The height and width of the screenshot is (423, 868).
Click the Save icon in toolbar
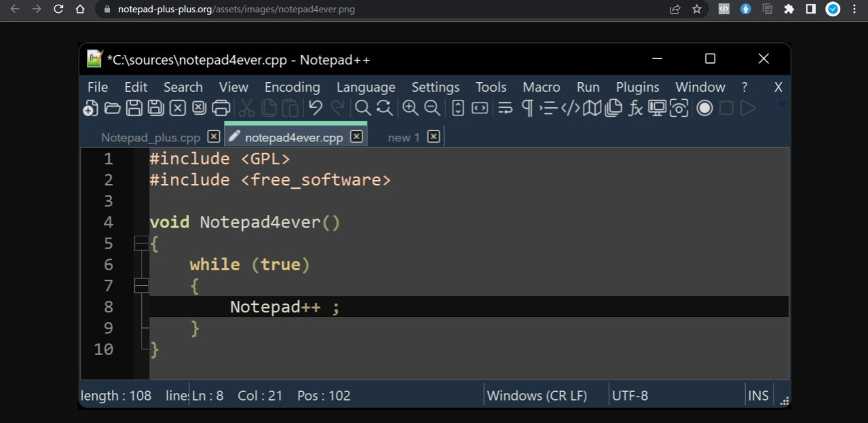(x=134, y=108)
